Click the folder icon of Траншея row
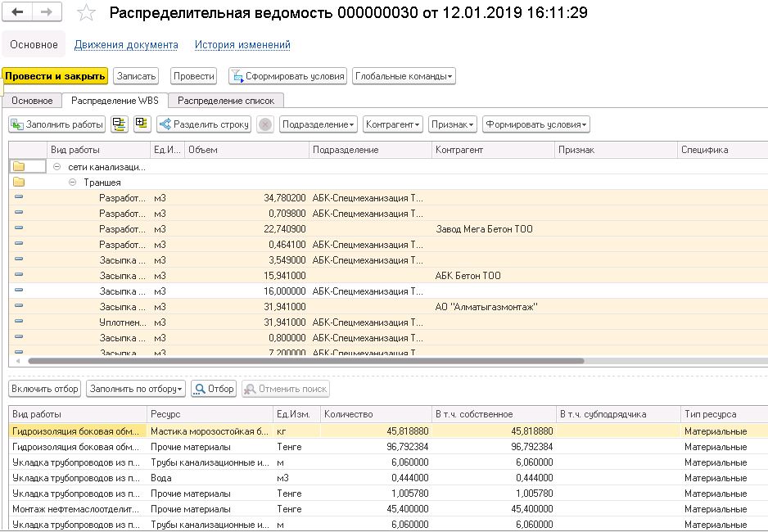 coord(19,183)
